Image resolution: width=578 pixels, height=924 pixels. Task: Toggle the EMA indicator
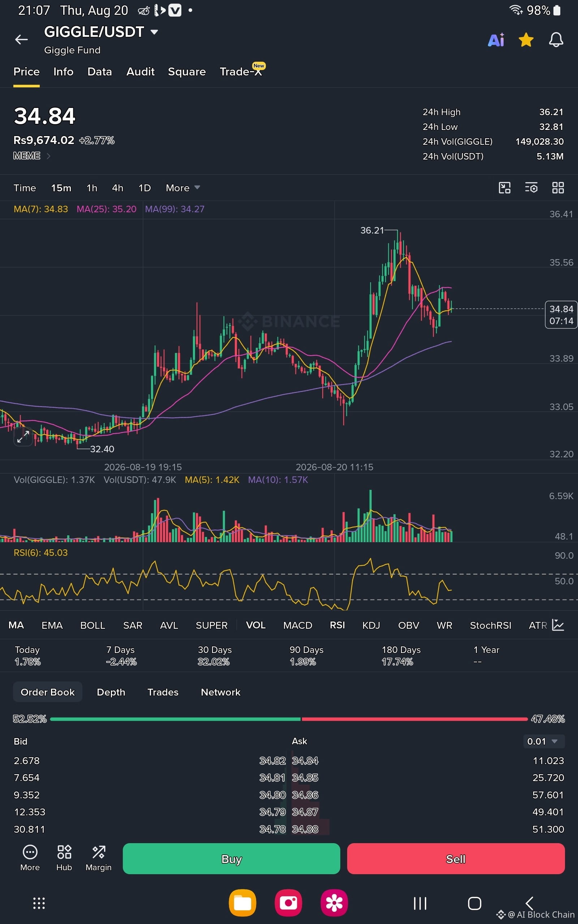[x=52, y=625]
